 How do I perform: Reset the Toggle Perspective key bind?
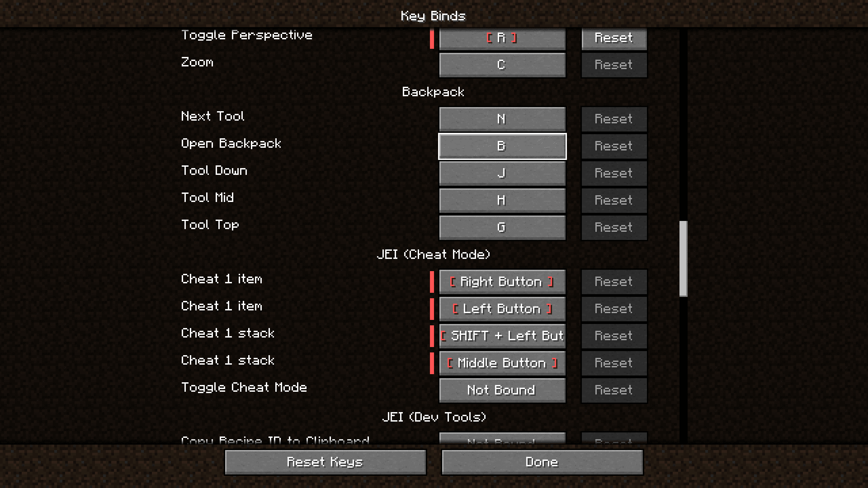point(613,38)
